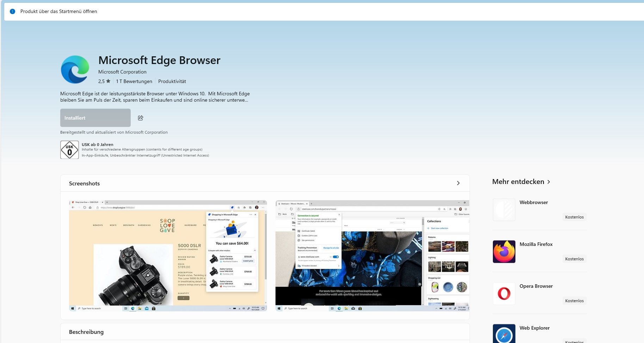Click the blue info icon in notification bar
Image resolution: width=644 pixels, height=343 pixels.
(x=13, y=11)
